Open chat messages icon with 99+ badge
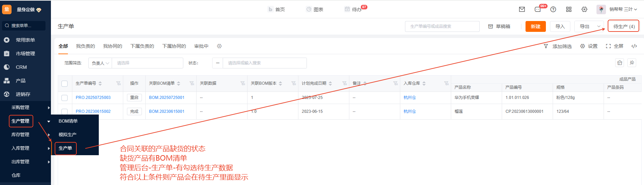 (538, 9)
